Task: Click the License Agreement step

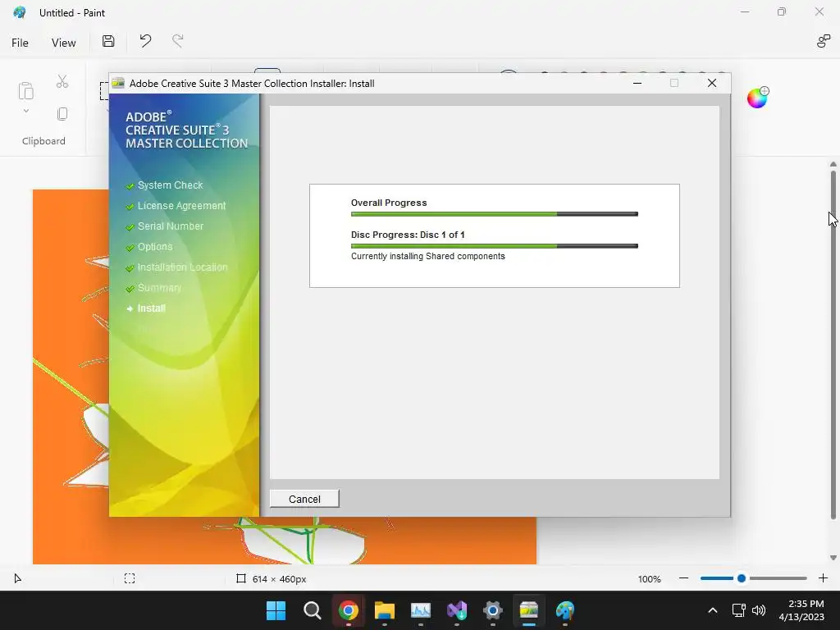Action: coord(181,206)
